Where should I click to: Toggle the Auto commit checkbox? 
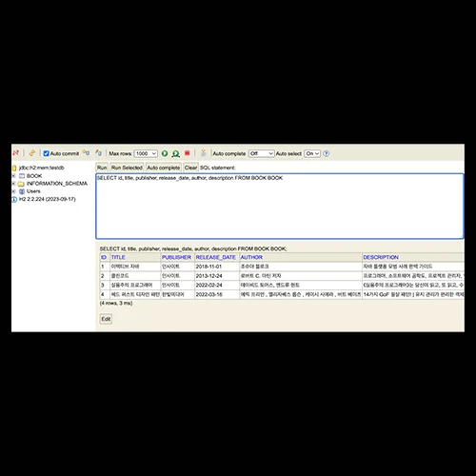pyautogui.click(x=46, y=153)
